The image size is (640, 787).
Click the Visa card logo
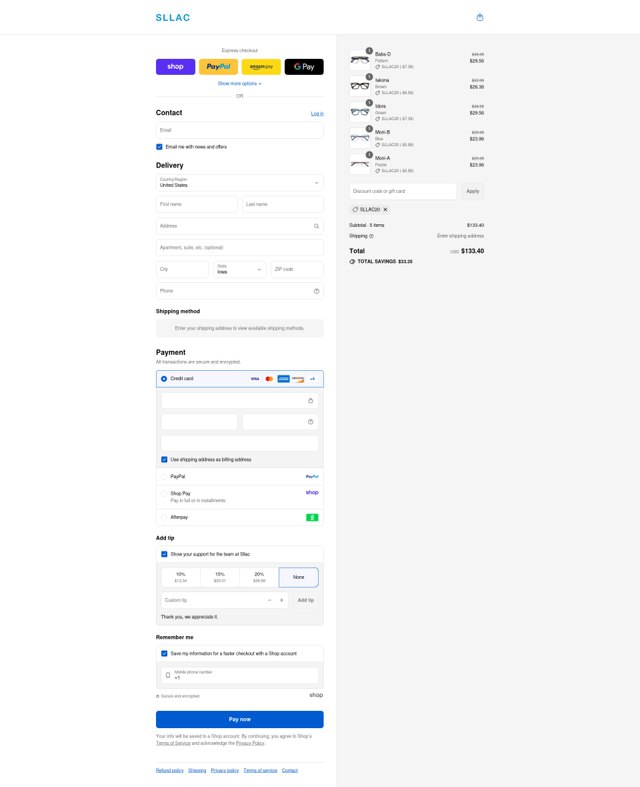(255, 379)
